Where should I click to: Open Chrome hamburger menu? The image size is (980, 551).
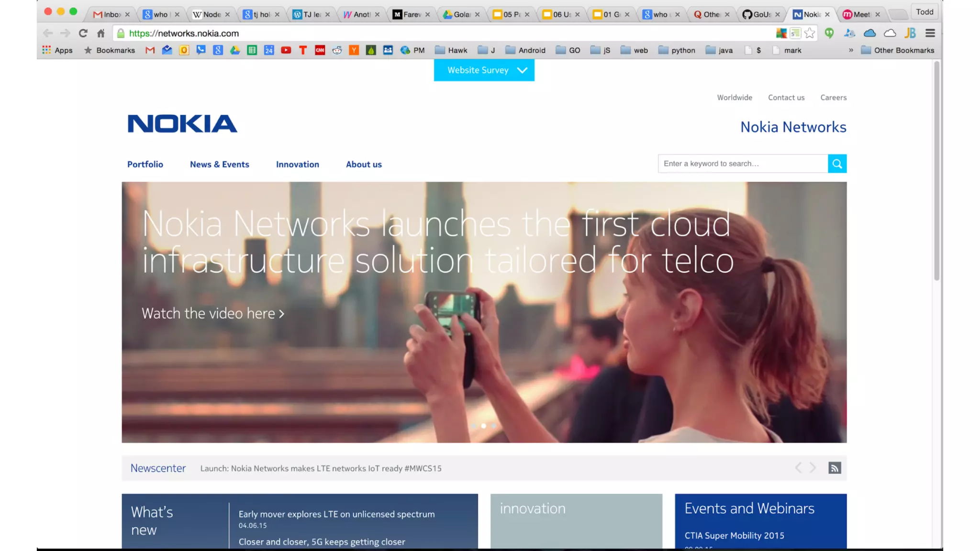click(x=930, y=33)
